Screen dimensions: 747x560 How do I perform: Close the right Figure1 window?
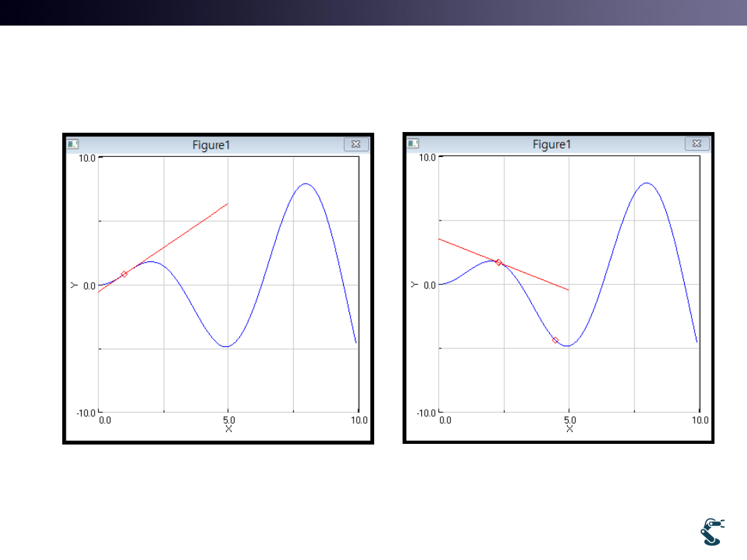point(697,144)
